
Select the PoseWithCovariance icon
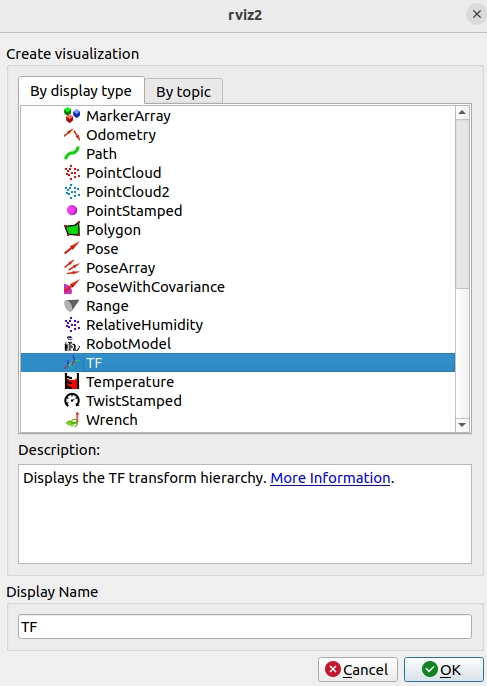tap(72, 287)
